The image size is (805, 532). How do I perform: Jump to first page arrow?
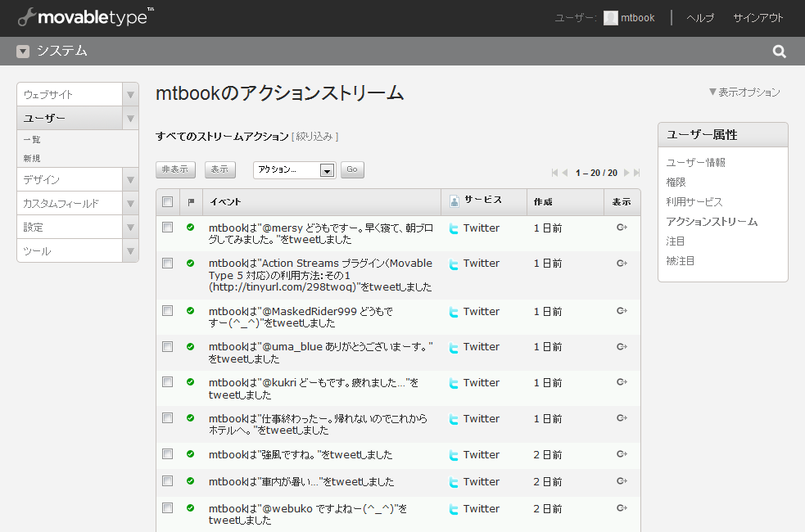coord(554,173)
